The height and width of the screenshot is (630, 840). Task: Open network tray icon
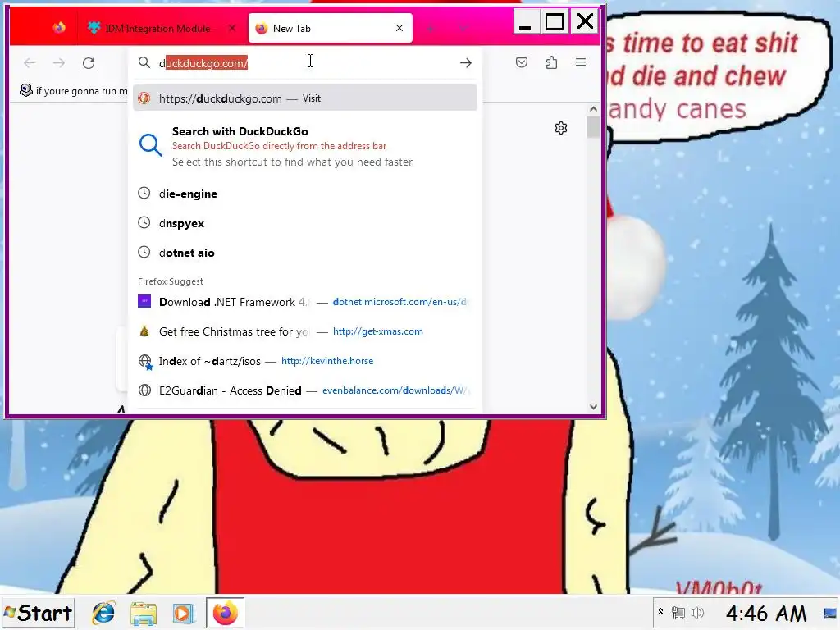click(x=678, y=612)
